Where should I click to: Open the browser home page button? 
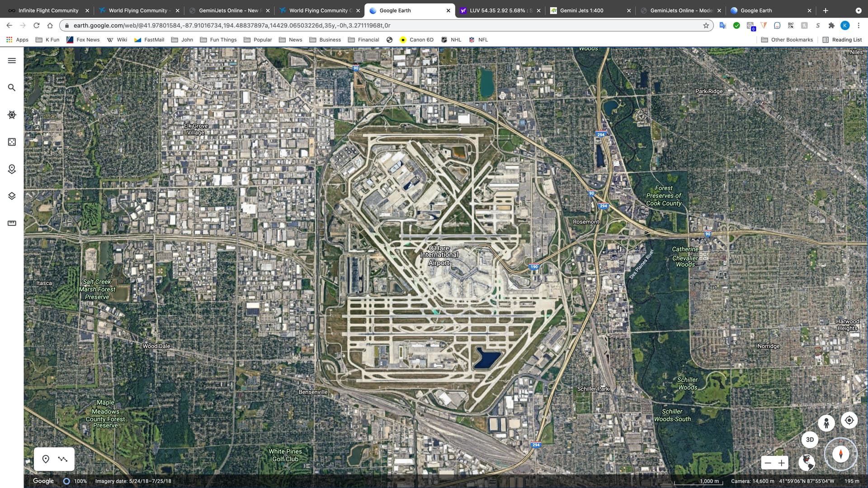tap(50, 25)
